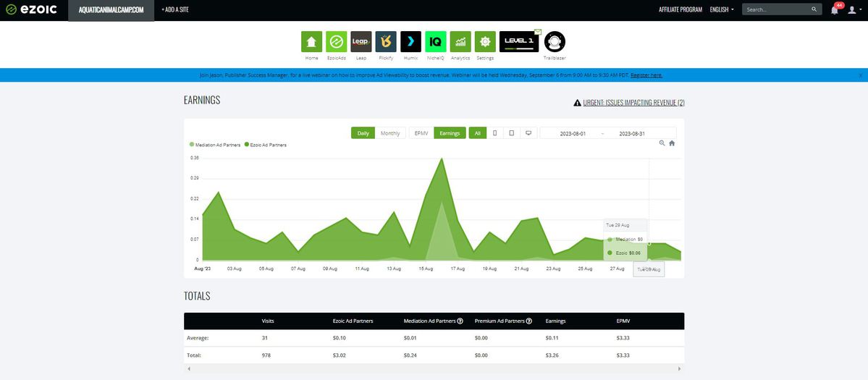
Task: Open the Humix app icon
Action: (410, 41)
